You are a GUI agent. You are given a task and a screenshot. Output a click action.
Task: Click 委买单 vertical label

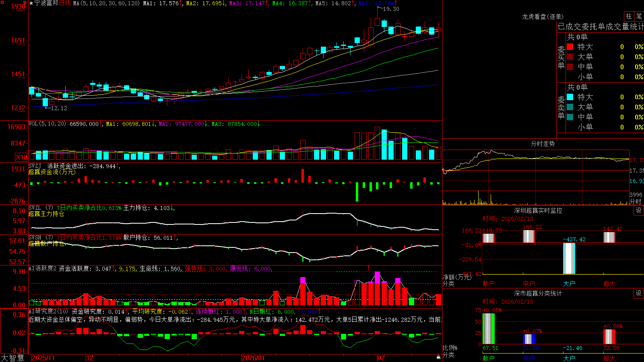(561, 57)
